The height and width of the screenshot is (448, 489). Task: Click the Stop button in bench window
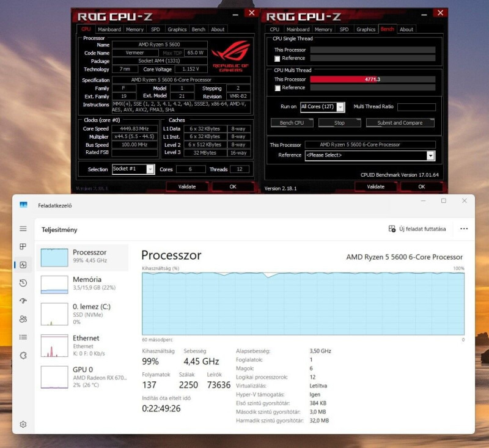(339, 122)
